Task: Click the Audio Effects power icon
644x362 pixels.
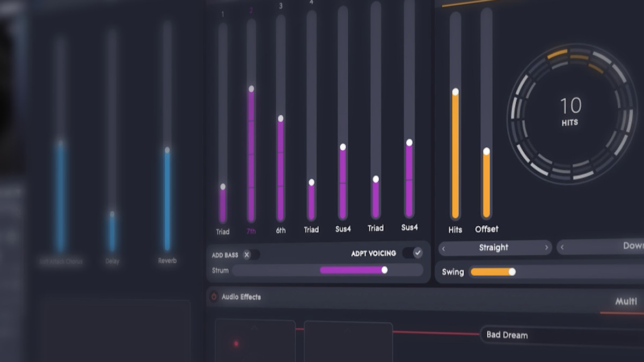Action: point(214,297)
